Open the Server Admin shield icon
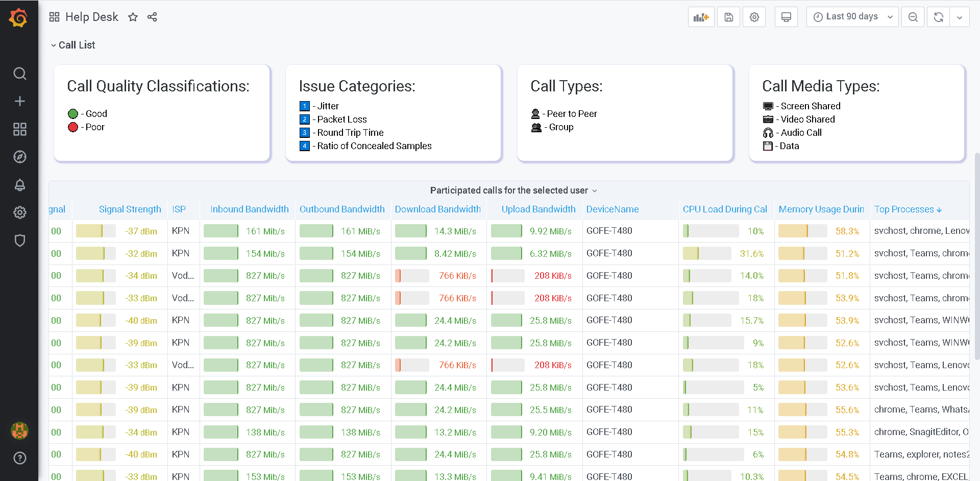The width and height of the screenshot is (980, 481). 19,240
